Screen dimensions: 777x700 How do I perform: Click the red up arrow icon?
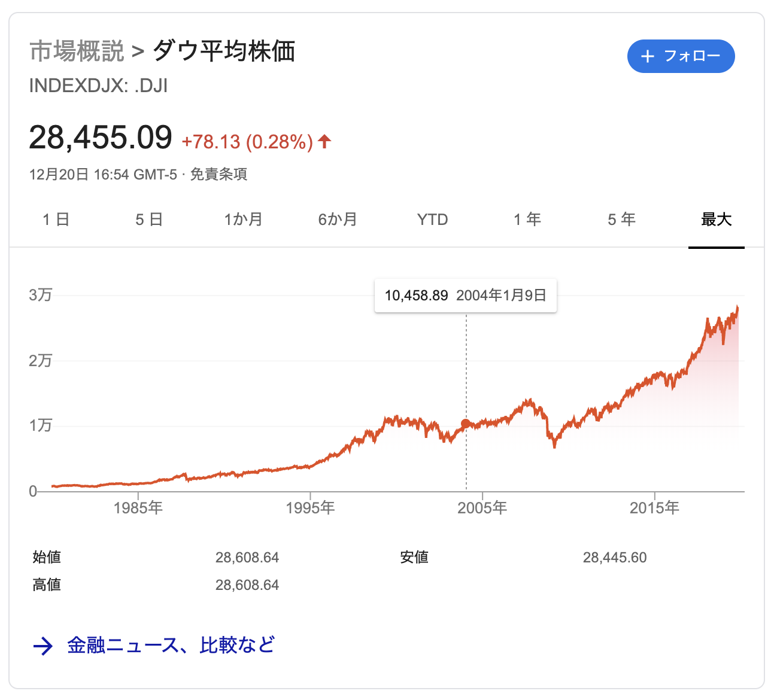coord(324,142)
